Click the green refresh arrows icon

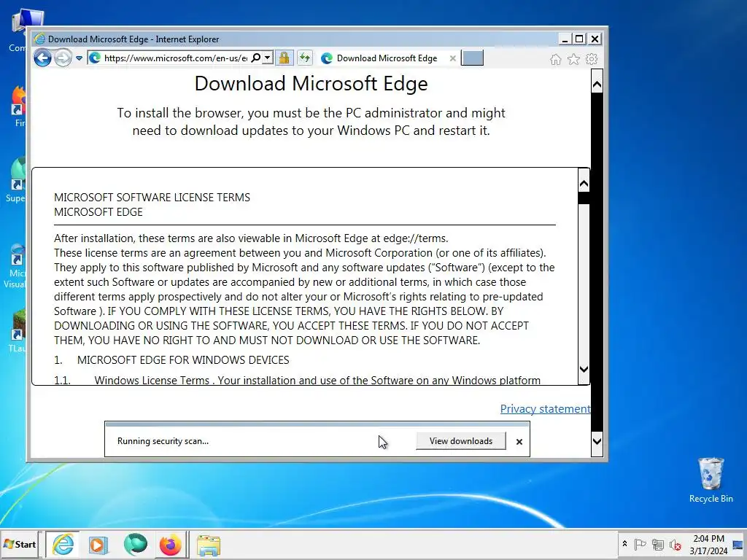305,58
